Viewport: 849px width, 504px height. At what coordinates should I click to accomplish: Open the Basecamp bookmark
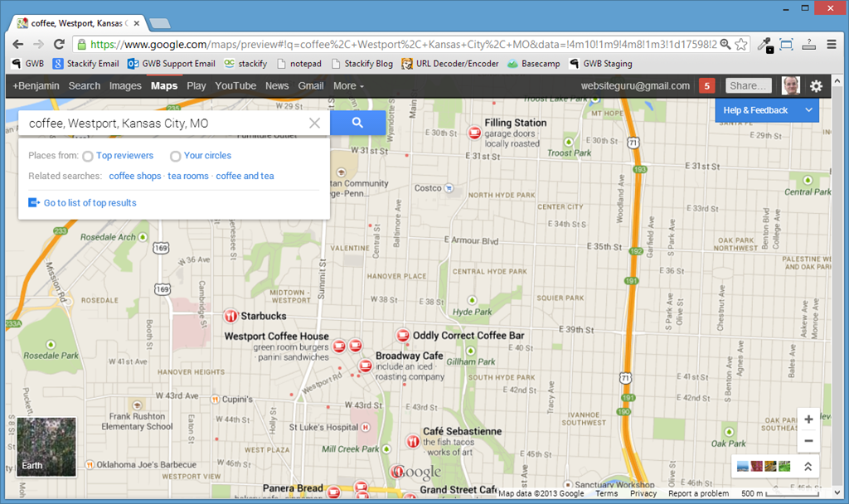(533, 63)
